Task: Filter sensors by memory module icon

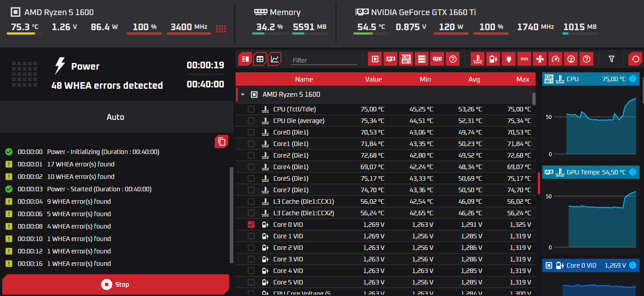Action: (x=437, y=59)
